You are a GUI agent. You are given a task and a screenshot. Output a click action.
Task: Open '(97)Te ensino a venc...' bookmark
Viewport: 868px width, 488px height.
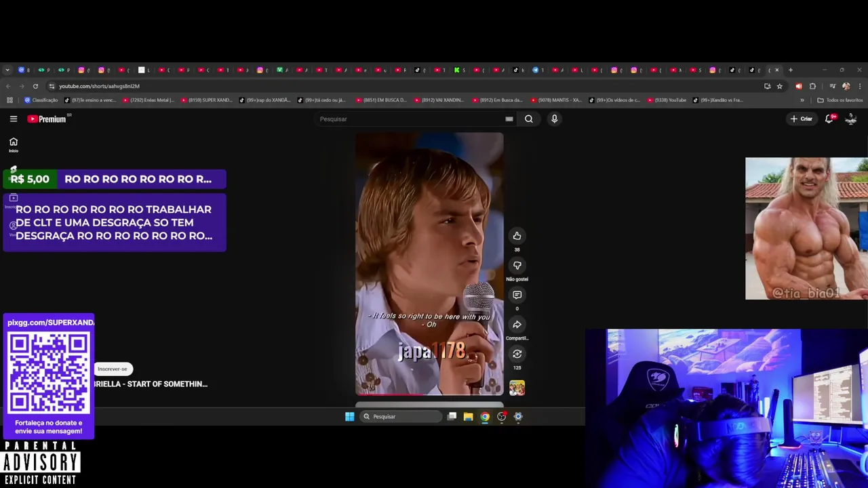91,100
